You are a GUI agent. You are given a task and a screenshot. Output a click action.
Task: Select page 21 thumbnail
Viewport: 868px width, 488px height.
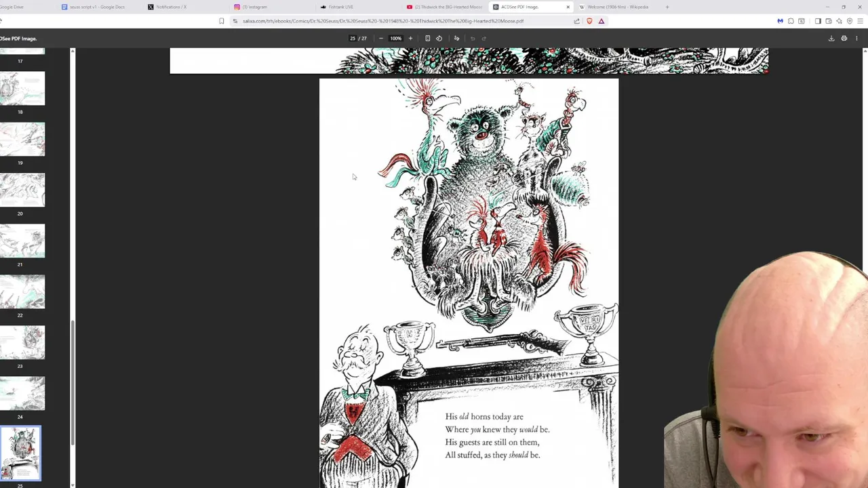22,241
